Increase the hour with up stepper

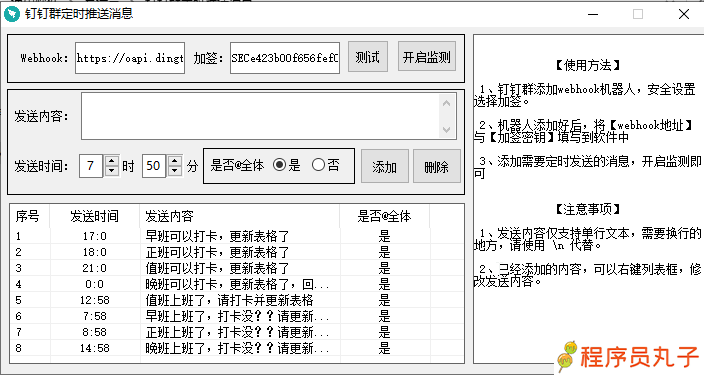tap(112, 161)
